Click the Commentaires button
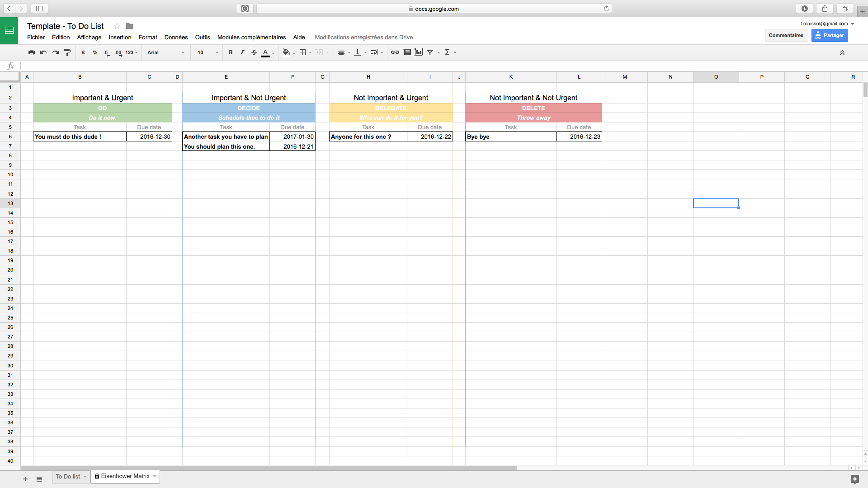 tap(786, 35)
